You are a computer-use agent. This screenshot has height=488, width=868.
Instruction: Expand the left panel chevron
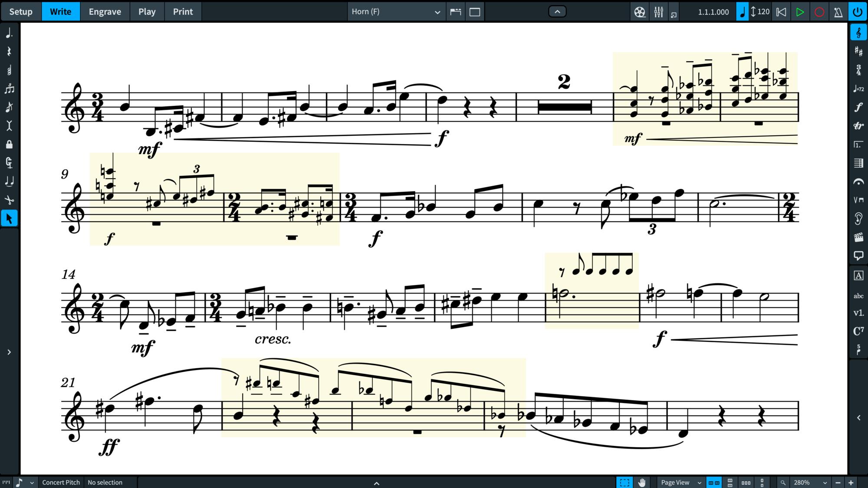pos(9,352)
